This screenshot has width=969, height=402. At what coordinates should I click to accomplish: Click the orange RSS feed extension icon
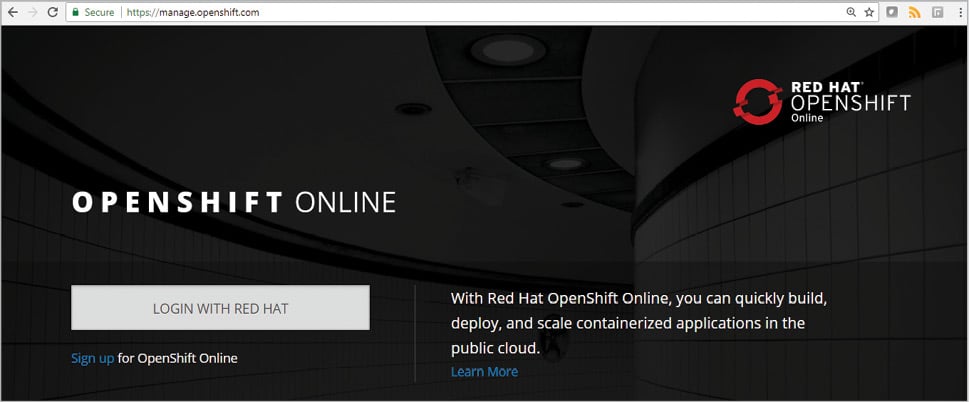click(914, 12)
